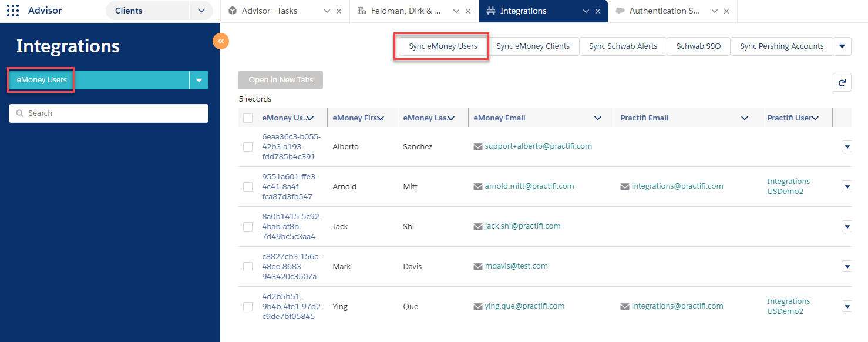
Task: Close the Authentication tab
Action: (x=726, y=11)
